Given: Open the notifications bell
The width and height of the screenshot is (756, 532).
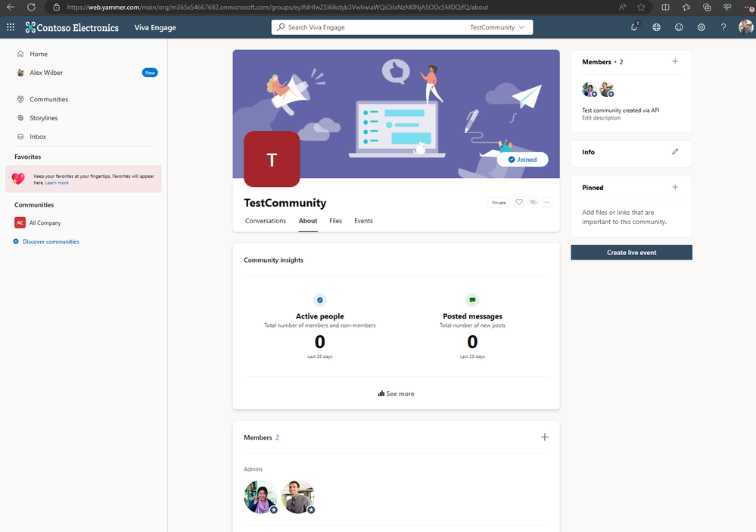Looking at the screenshot, I should point(634,27).
